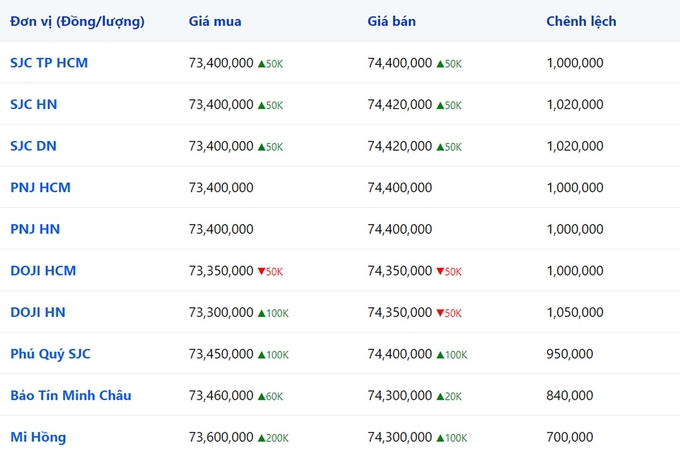Open the Bảo Tín Minh Châu link
Screen dimensions: 680x456
tap(71, 395)
